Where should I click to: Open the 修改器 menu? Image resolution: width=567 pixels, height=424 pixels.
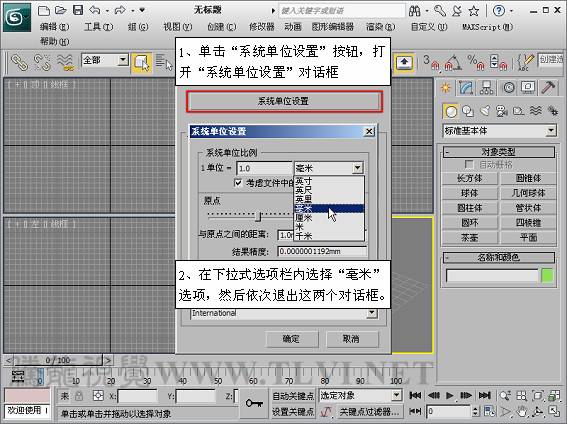261,27
